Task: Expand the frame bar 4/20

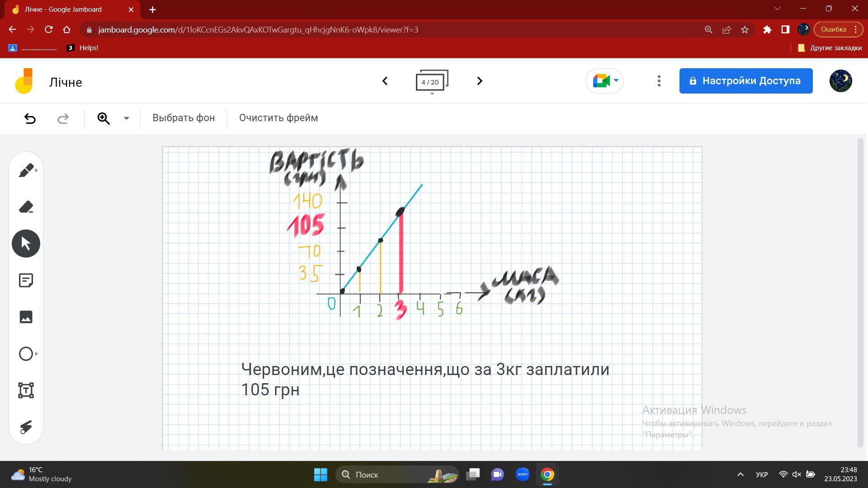Action: 432,82
